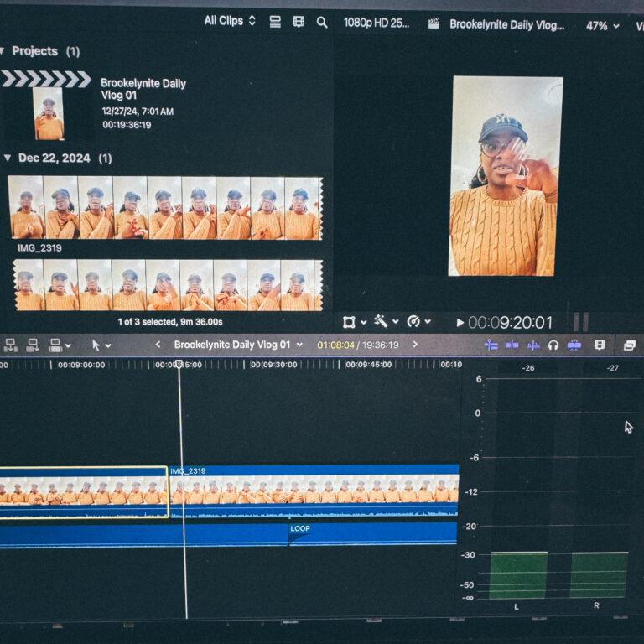Click the clapperboard project icon in viewer header
The height and width of the screenshot is (644, 644).
pyautogui.click(x=434, y=23)
